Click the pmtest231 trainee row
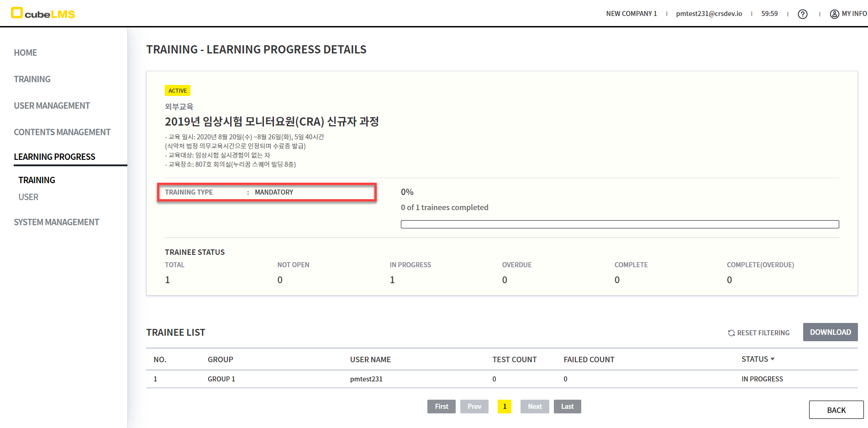 pos(366,379)
